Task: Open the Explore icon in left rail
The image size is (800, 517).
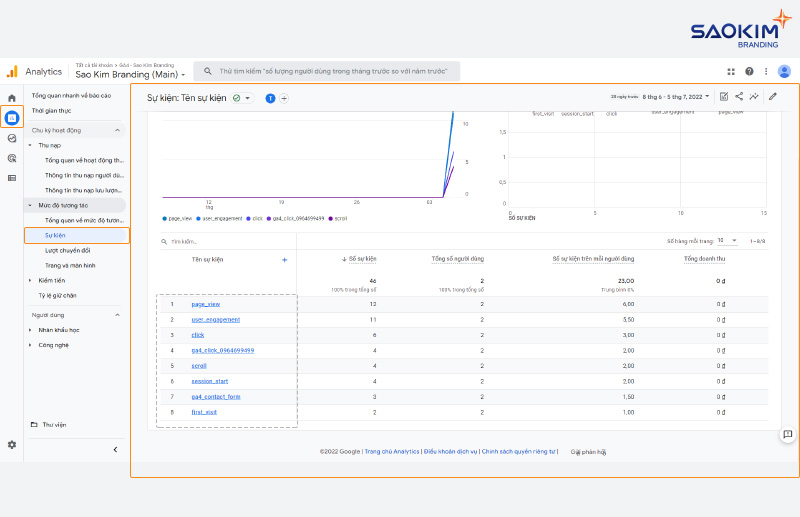Action: [x=12, y=138]
